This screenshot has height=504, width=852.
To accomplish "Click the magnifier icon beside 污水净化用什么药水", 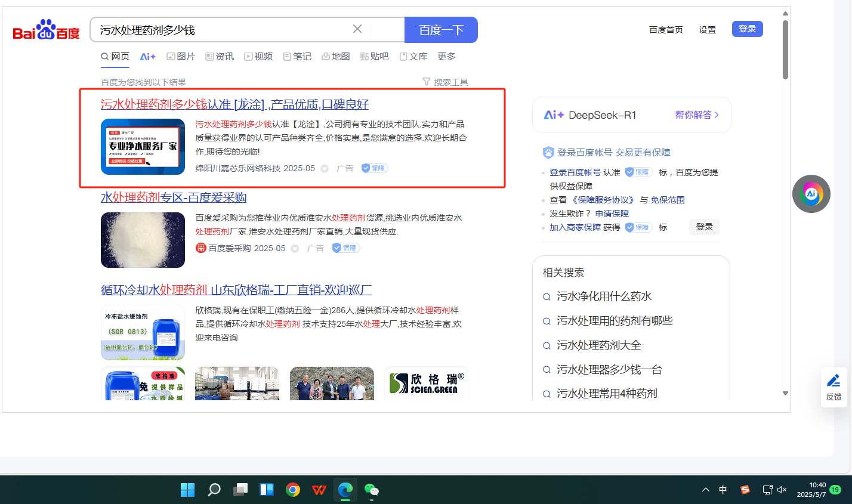I will tap(547, 297).
